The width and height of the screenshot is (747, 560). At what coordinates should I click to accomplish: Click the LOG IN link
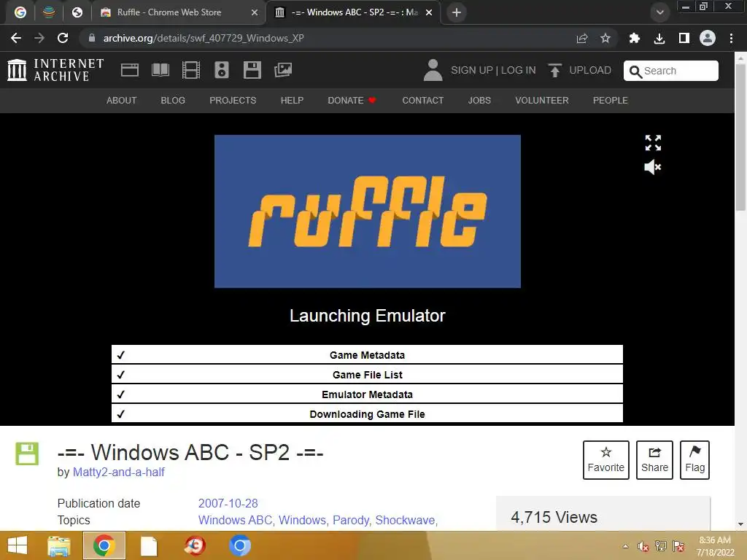(519, 70)
